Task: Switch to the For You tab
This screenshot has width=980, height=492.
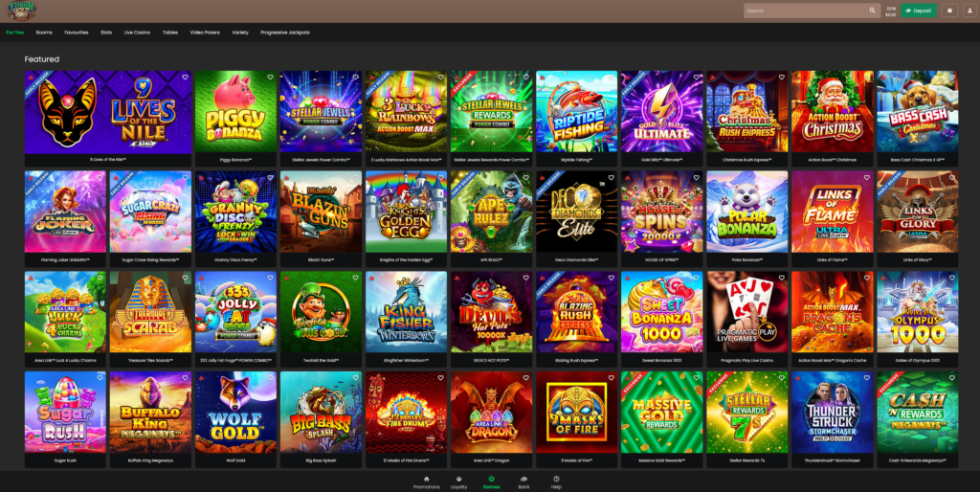Action: click(15, 33)
